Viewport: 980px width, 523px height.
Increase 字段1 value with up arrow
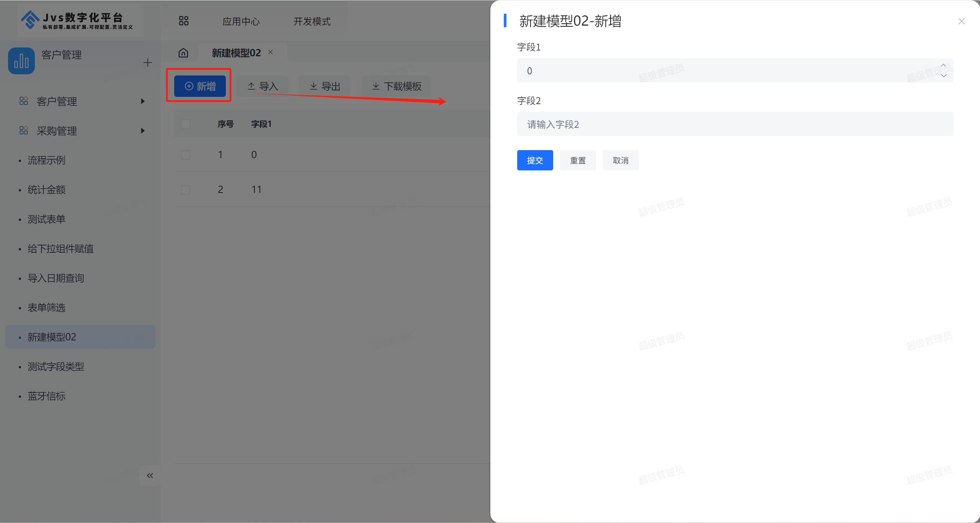tap(943, 65)
